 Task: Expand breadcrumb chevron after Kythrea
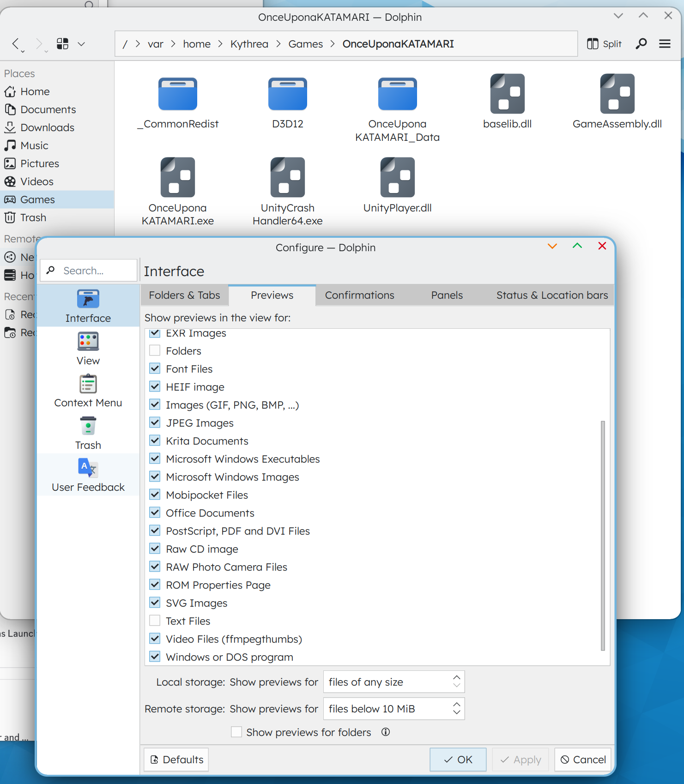[x=278, y=44]
